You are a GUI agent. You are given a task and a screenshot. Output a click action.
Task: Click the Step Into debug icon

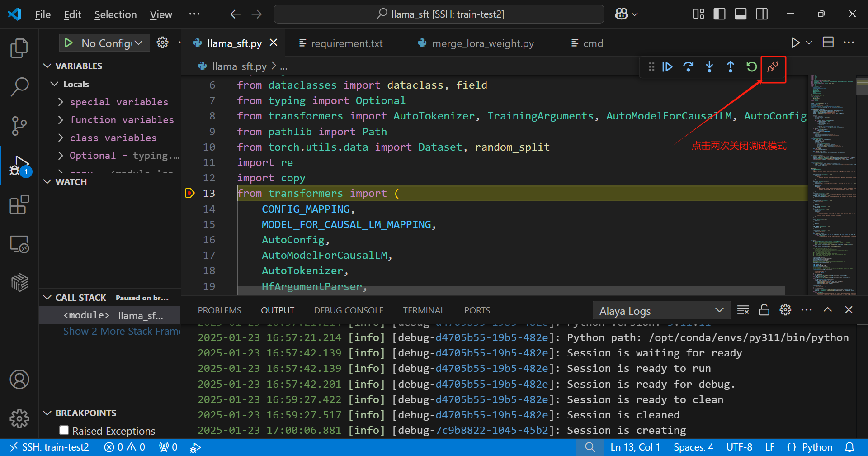[x=709, y=67]
